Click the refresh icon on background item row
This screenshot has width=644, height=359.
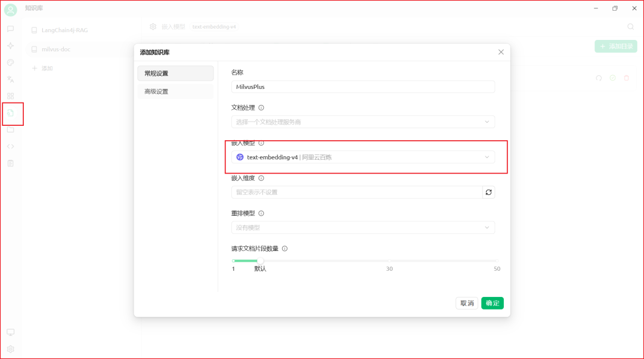click(x=599, y=78)
